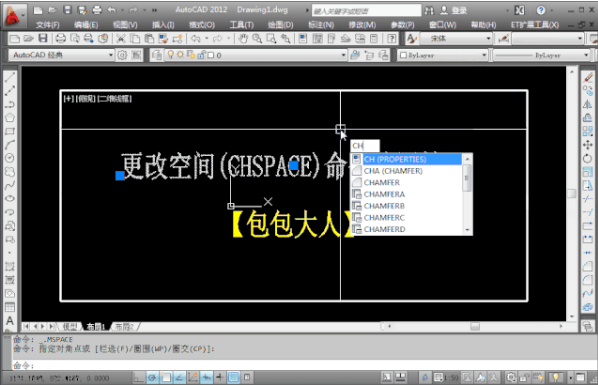Click the search binoculars icon
The width and height of the screenshot is (598, 385).
tap(429, 10)
